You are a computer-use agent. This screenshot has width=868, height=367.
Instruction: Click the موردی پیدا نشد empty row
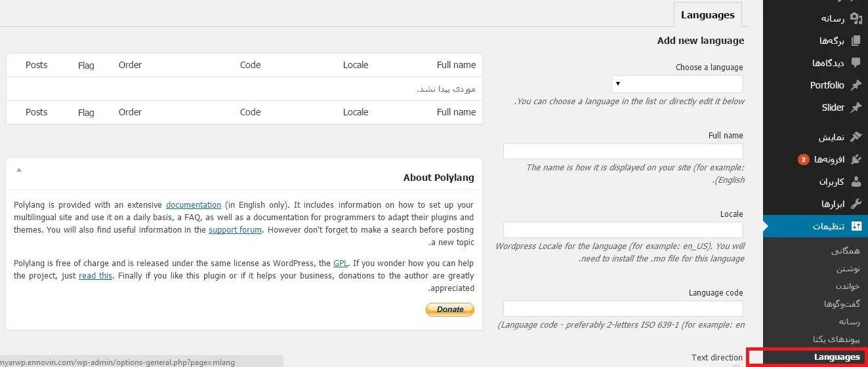tap(244, 88)
